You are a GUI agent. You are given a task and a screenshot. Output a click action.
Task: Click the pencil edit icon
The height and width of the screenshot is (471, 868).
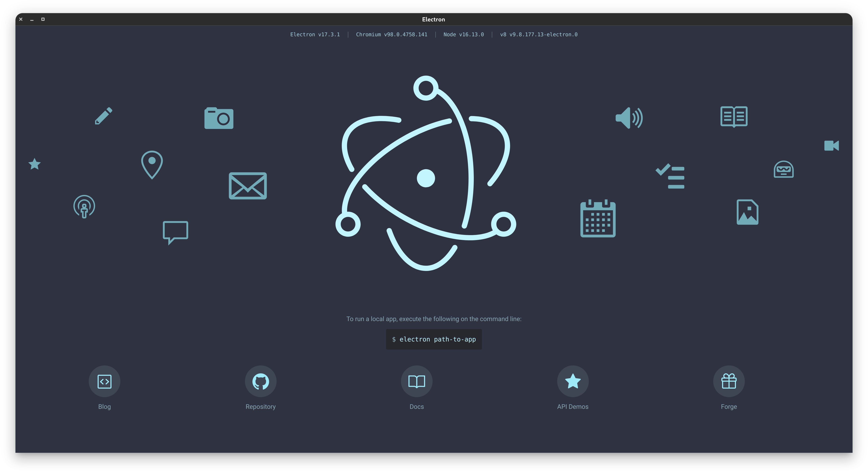(x=103, y=116)
